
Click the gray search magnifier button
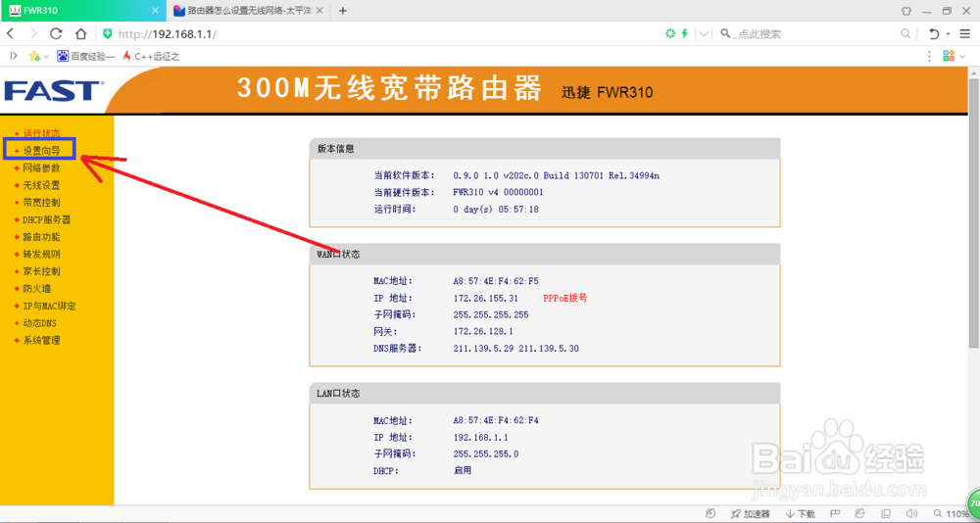click(905, 33)
